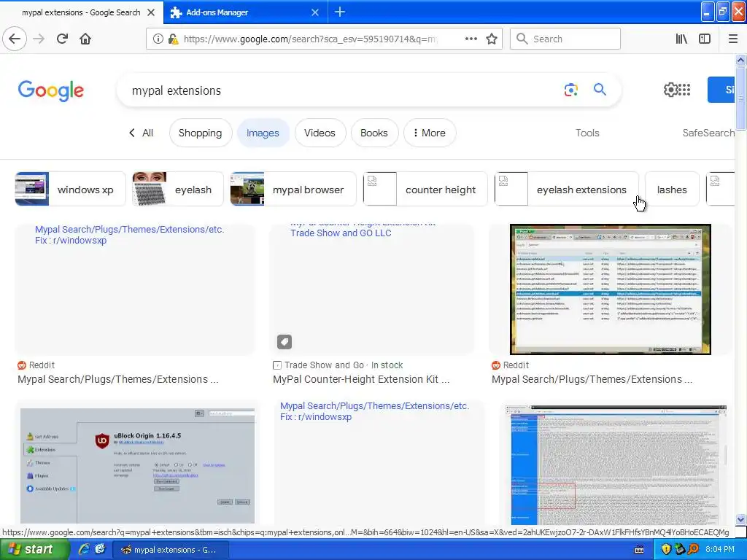Close the mypal extensions Google Search tab

[151, 12]
